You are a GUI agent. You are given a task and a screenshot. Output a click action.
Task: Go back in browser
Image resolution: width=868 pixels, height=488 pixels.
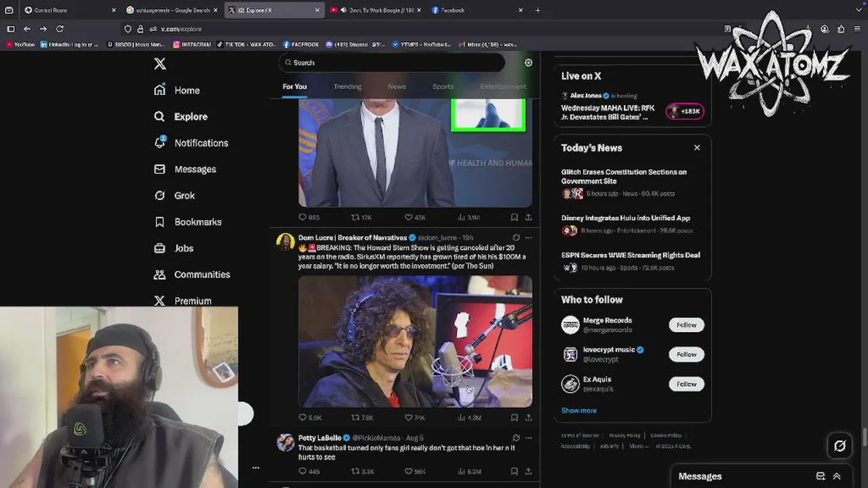27,29
